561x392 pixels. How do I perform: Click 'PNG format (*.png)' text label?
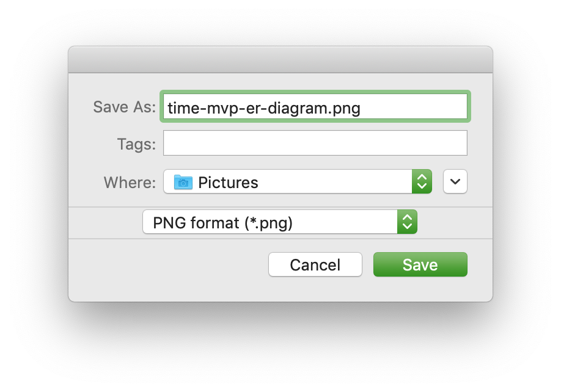(x=222, y=223)
